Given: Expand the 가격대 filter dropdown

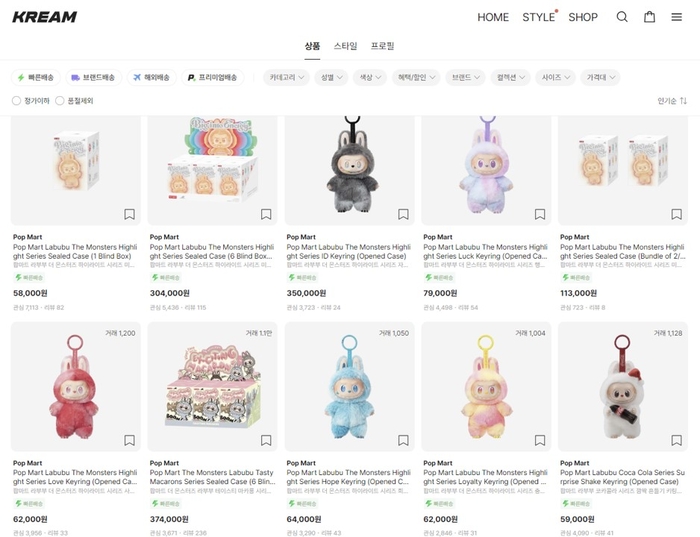Looking at the screenshot, I should pyautogui.click(x=601, y=78).
